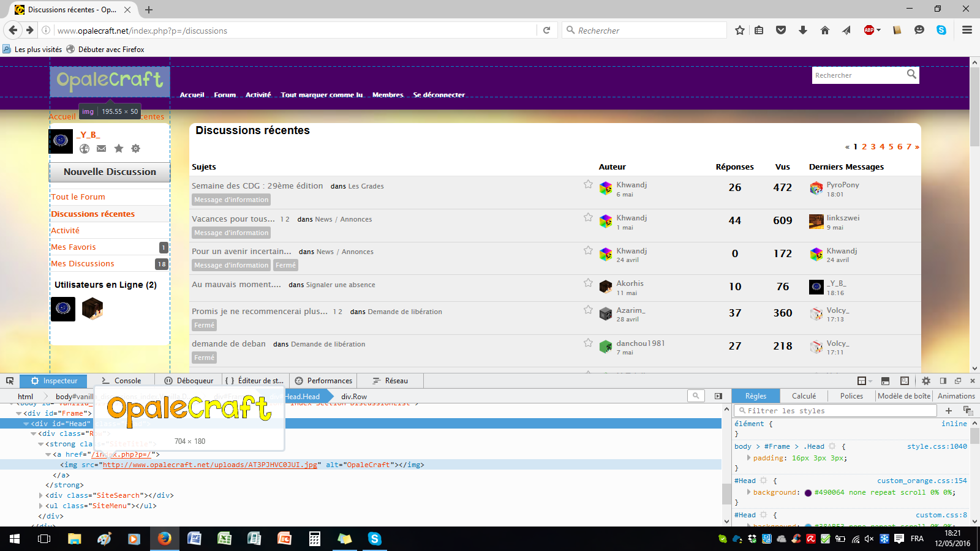
Task: Toggle the inspector sidebar pane icon
Action: [x=718, y=396]
